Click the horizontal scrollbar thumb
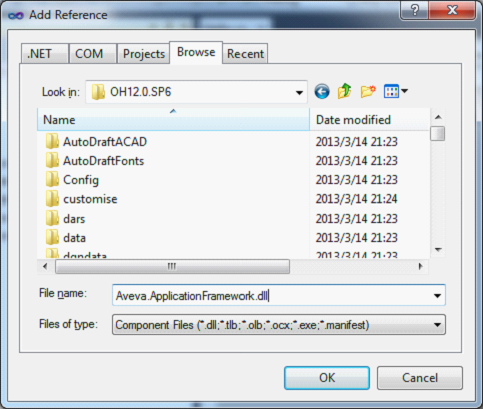Viewport: 483px width, 409px height. (172, 266)
